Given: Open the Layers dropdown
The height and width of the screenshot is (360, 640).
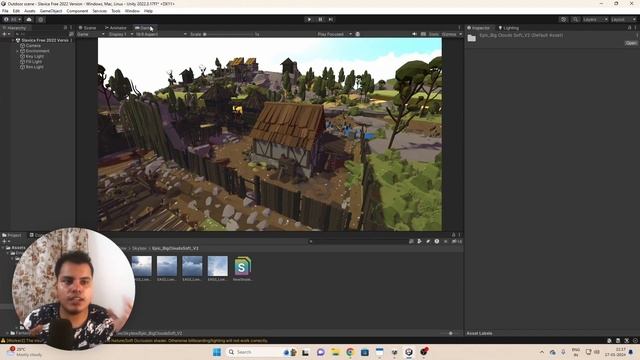Looking at the screenshot, I should (595, 19).
